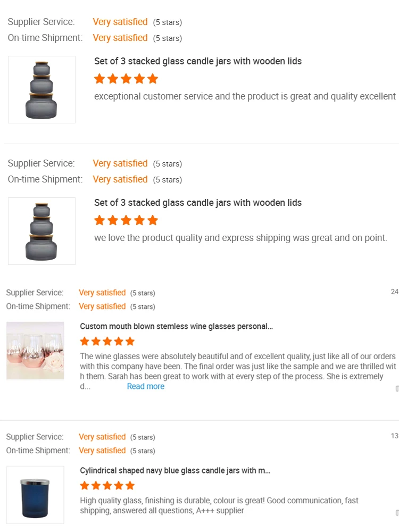Click stars above 'exceptional customer service' text
Screen dimensions: 399x532
click(126, 79)
